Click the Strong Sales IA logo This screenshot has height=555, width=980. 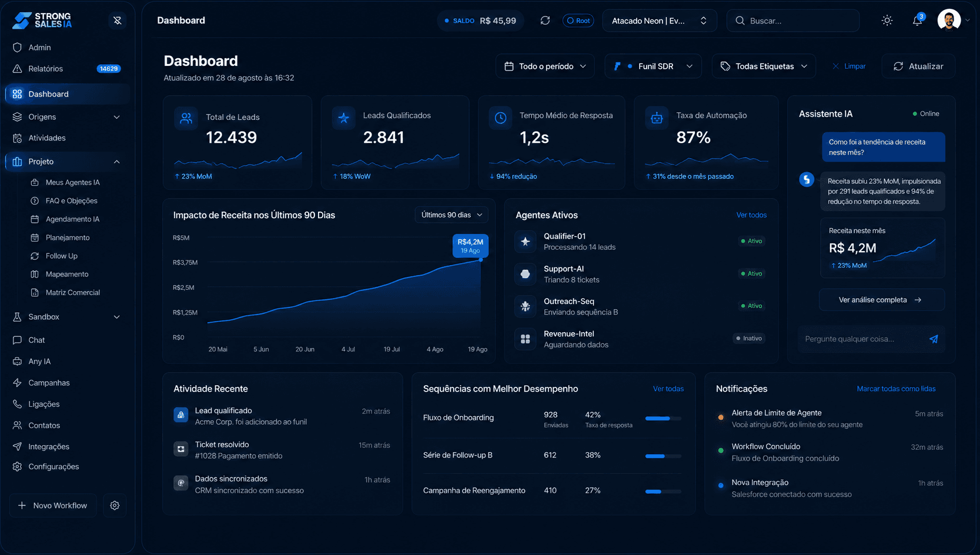click(x=42, y=21)
